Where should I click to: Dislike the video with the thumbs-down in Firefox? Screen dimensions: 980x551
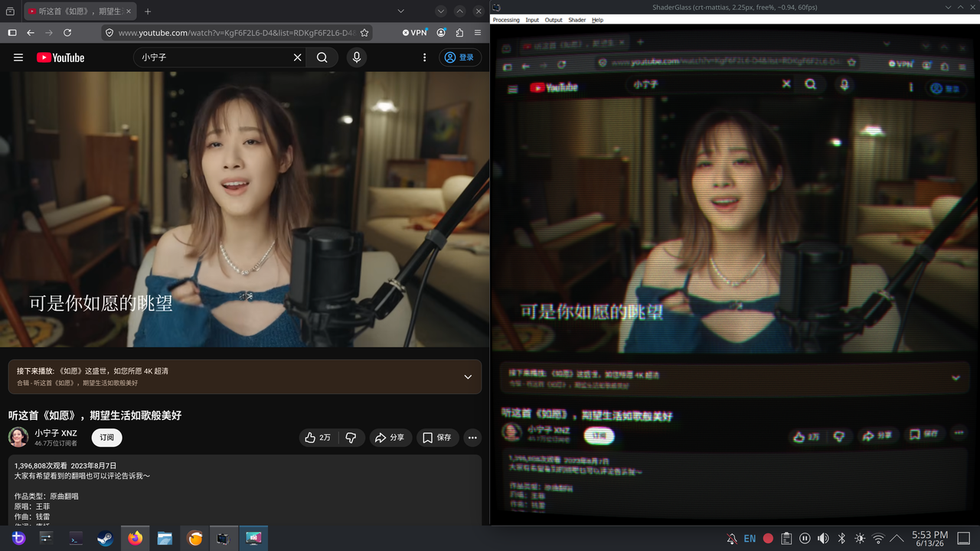point(351,438)
